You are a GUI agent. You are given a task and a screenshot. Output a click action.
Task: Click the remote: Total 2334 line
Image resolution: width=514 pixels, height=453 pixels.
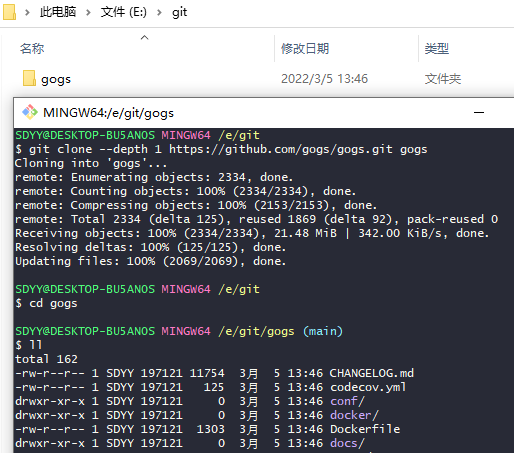[256, 219]
